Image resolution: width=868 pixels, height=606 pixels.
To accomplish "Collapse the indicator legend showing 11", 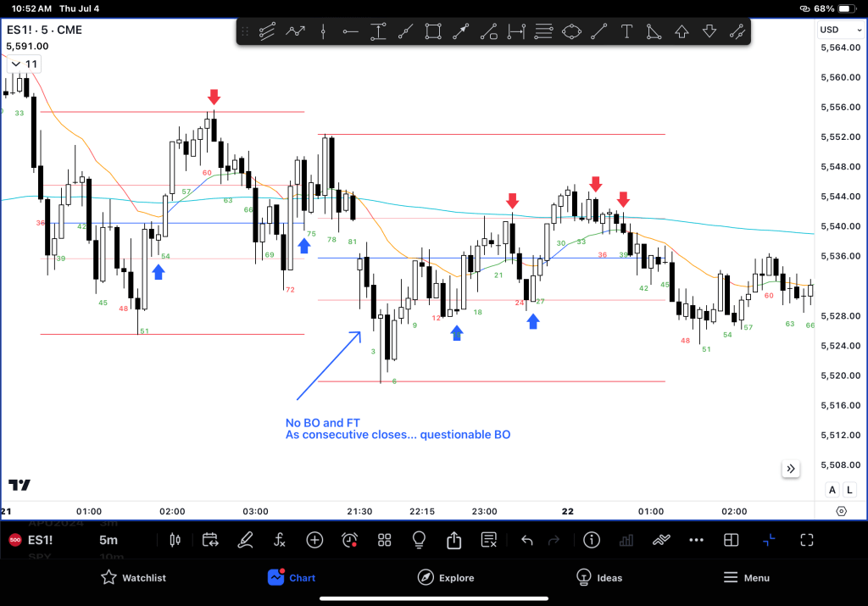I will coord(24,64).
